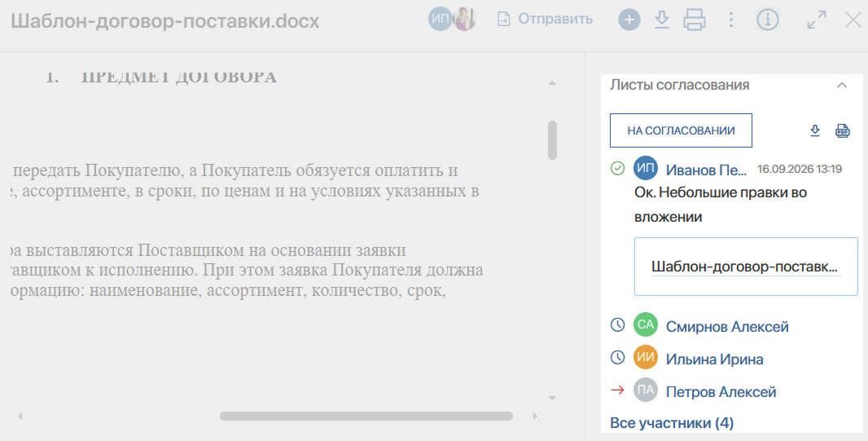The image size is (868, 441).
Task: Download the approval sheet file
Action: [815, 130]
